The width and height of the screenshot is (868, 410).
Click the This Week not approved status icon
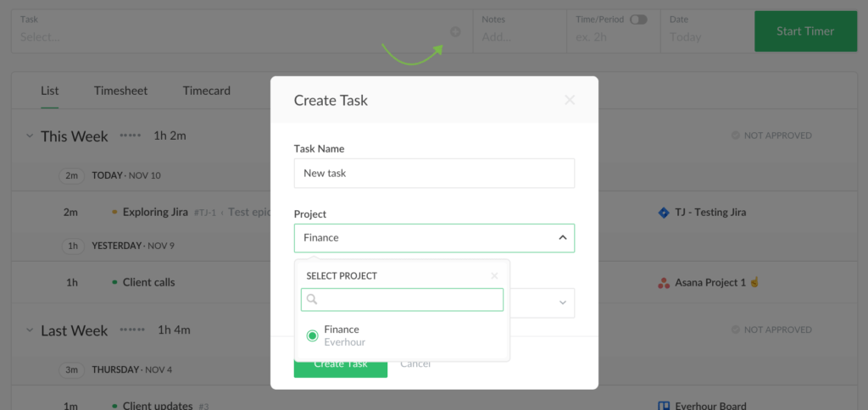point(736,136)
